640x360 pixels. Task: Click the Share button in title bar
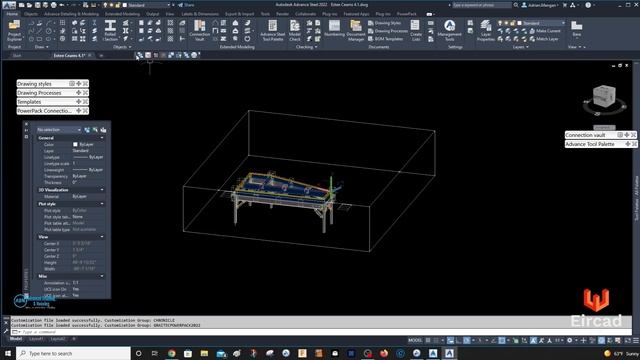coord(186,5)
